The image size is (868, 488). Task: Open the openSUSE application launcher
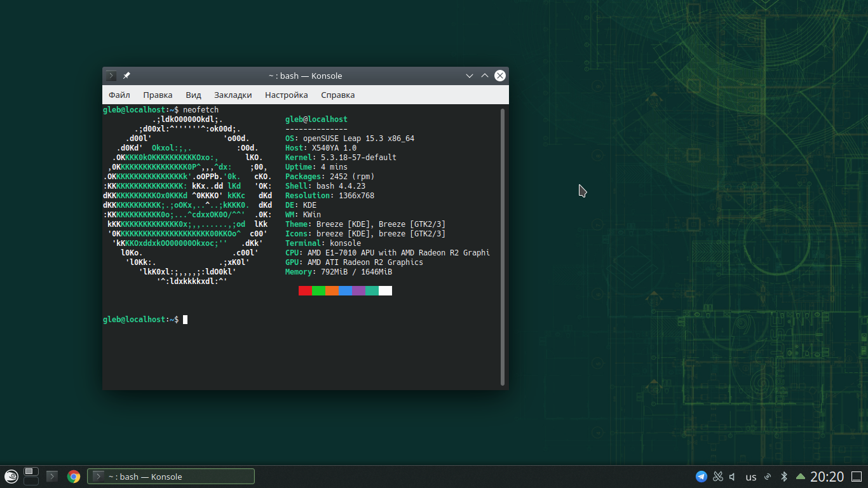(11, 477)
